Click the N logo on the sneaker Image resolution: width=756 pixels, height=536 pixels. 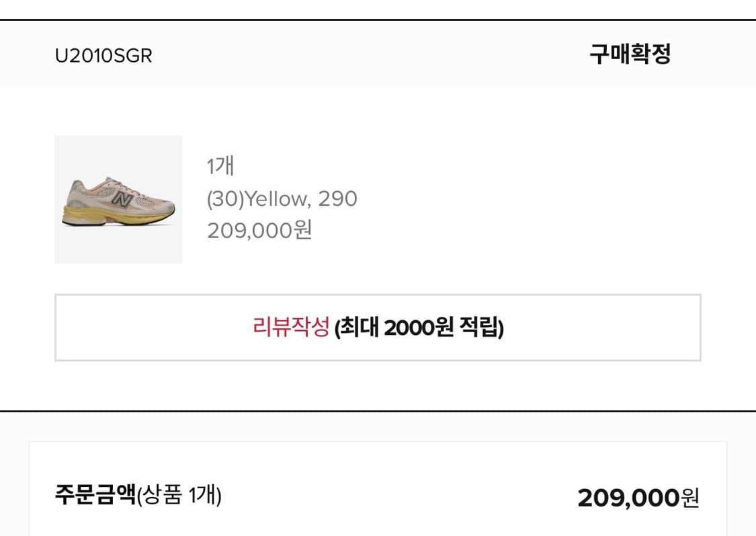click(122, 198)
